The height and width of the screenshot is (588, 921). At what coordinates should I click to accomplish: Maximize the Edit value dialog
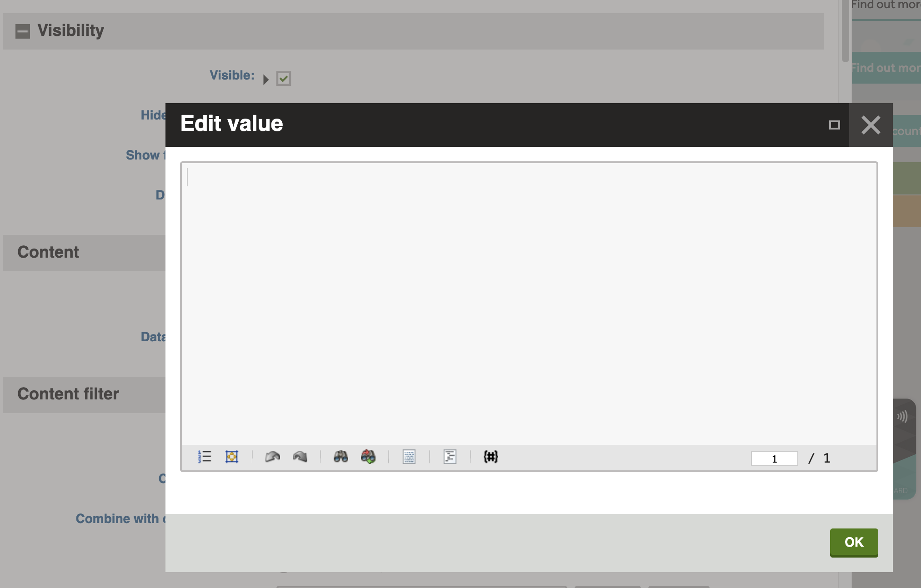834,125
